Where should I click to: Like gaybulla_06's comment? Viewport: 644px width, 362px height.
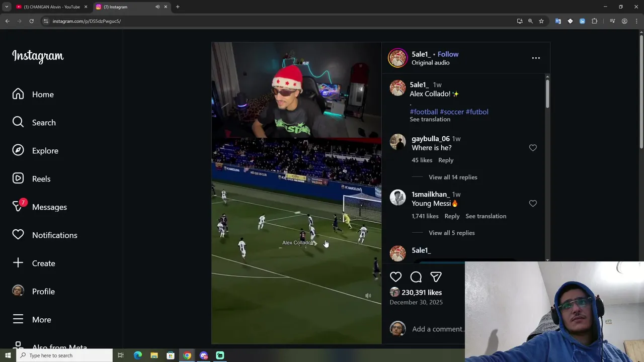(x=533, y=148)
